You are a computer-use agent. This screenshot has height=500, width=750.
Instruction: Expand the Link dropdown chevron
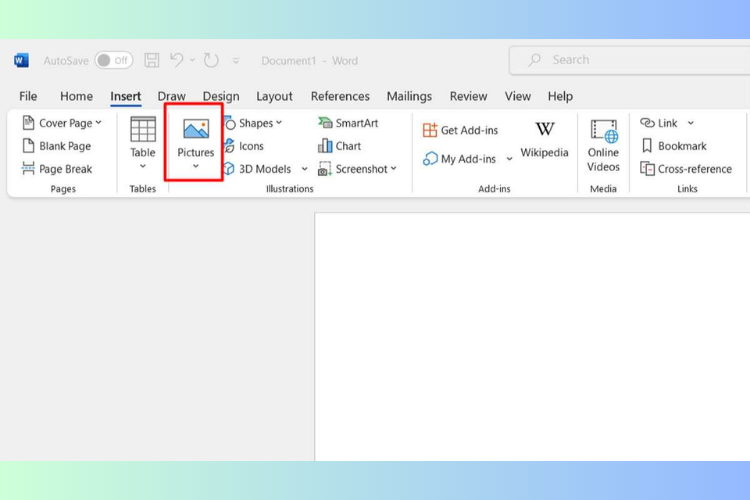click(x=691, y=123)
